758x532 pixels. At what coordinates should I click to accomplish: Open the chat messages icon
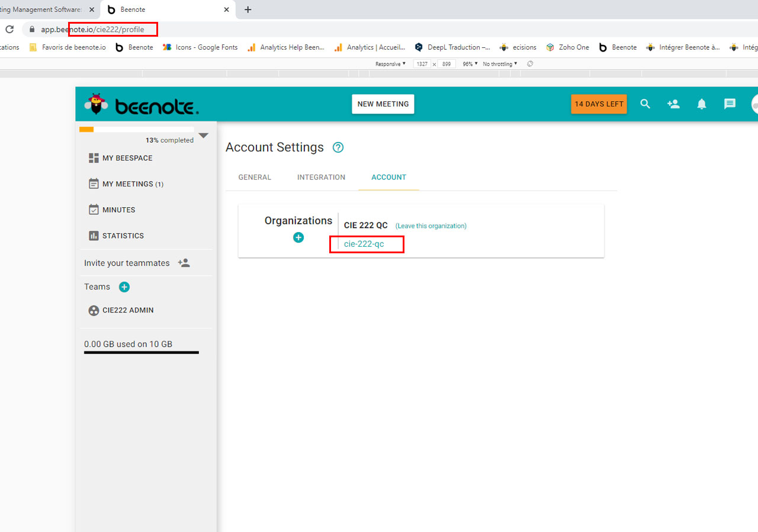click(730, 104)
